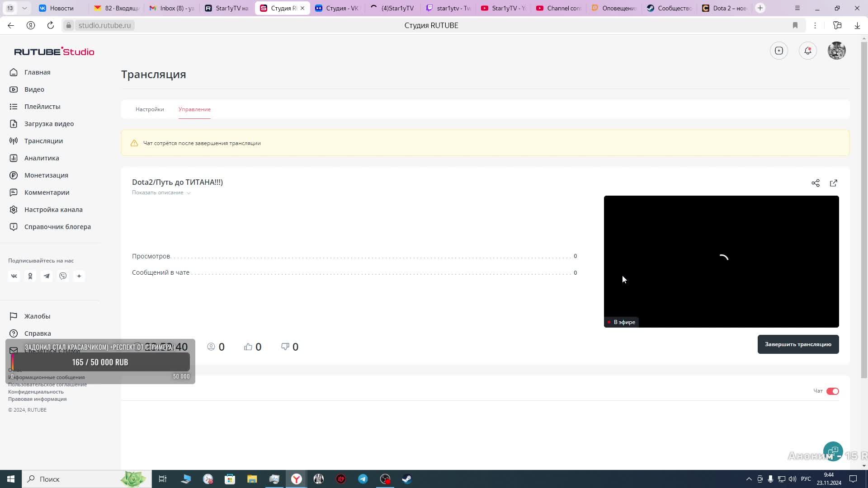This screenshot has width=868, height=488.
Task: Open a new browser tab
Action: pyautogui.click(x=760, y=8)
